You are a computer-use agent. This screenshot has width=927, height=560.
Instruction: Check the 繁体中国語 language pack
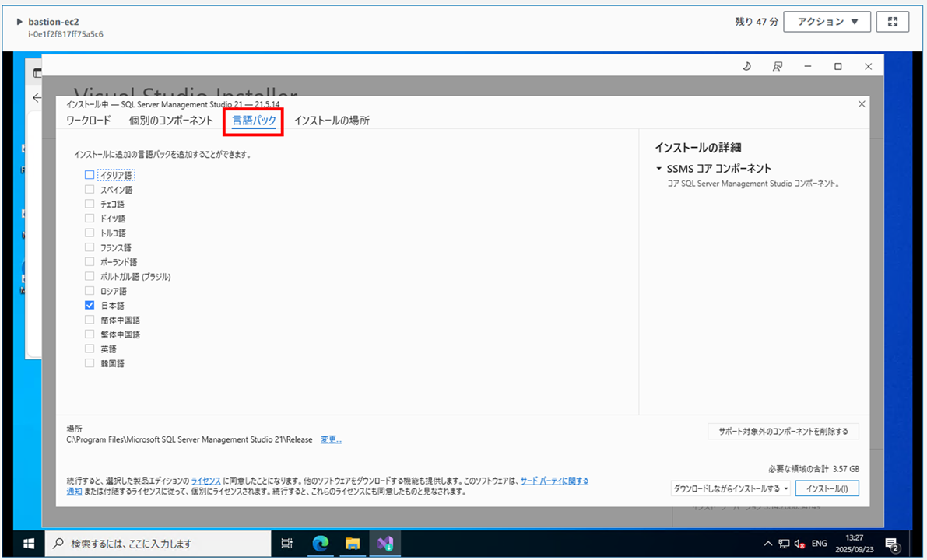90,334
